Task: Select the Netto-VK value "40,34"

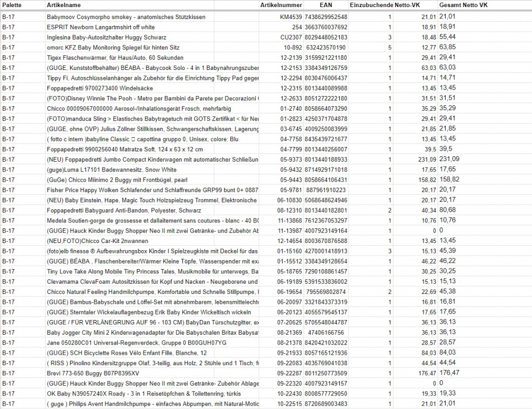Action: (429, 210)
